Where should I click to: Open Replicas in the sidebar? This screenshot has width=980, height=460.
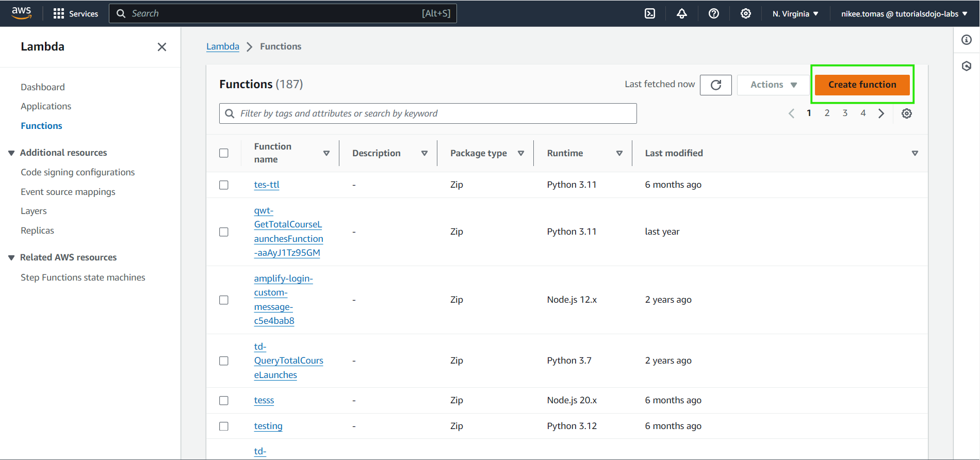pyautogui.click(x=37, y=231)
